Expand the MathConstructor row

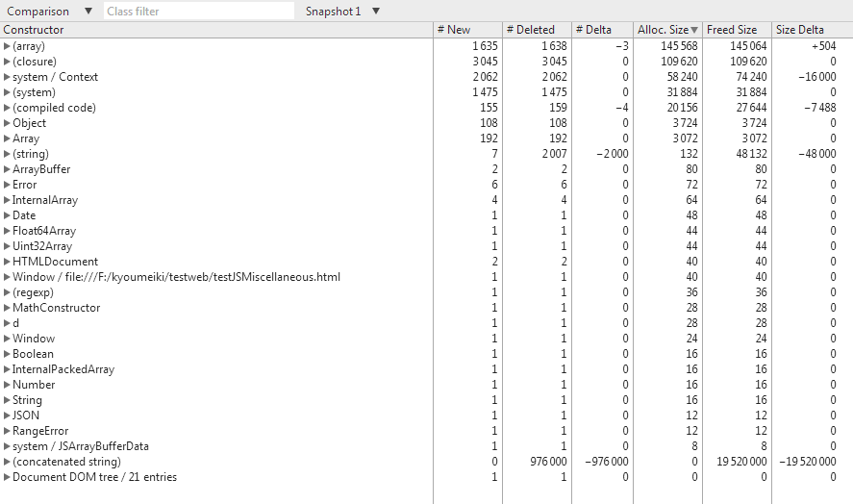point(7,308)
